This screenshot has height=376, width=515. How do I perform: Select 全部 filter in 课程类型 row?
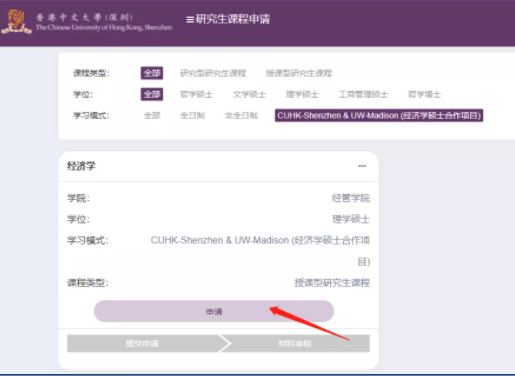[152, 73]
